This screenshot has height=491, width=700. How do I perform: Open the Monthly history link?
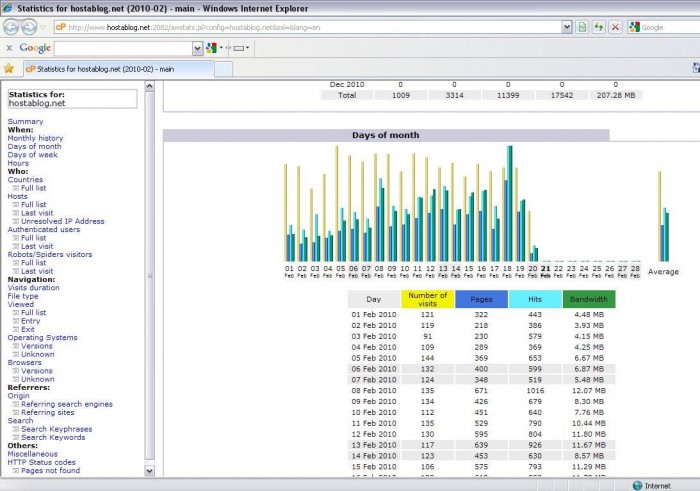click(x=35, y=138)
